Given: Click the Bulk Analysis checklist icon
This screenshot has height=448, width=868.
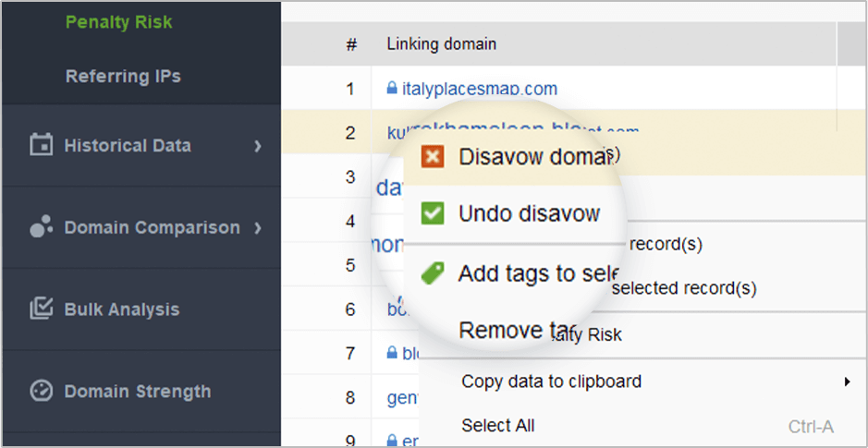Looking at the screenshot, I should tap(41, 309).
